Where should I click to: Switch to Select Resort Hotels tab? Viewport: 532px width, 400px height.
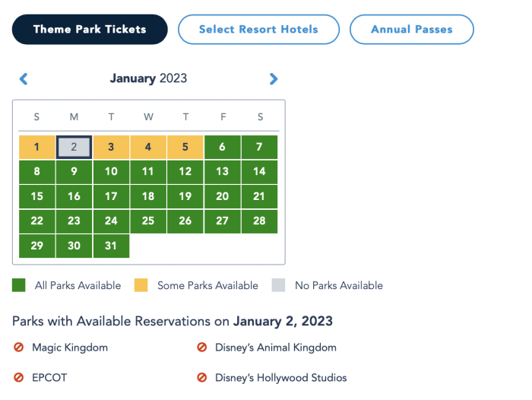click(258, 29)
